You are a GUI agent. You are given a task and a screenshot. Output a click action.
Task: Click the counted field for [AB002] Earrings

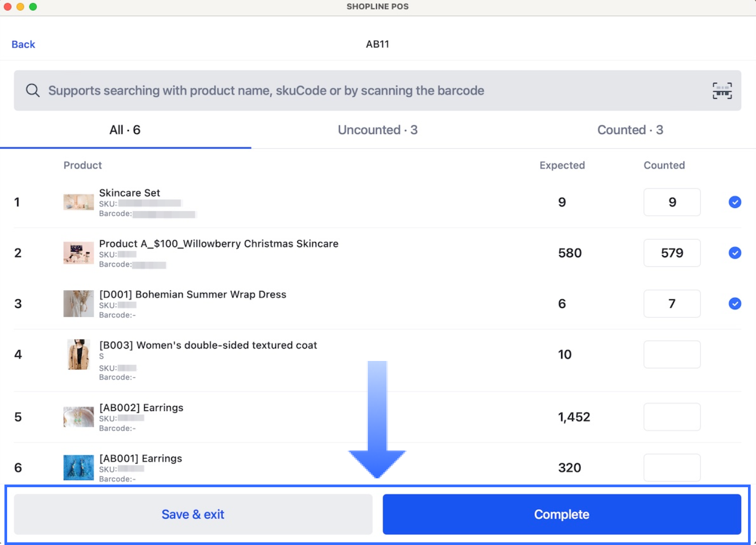tap(672, 417)
